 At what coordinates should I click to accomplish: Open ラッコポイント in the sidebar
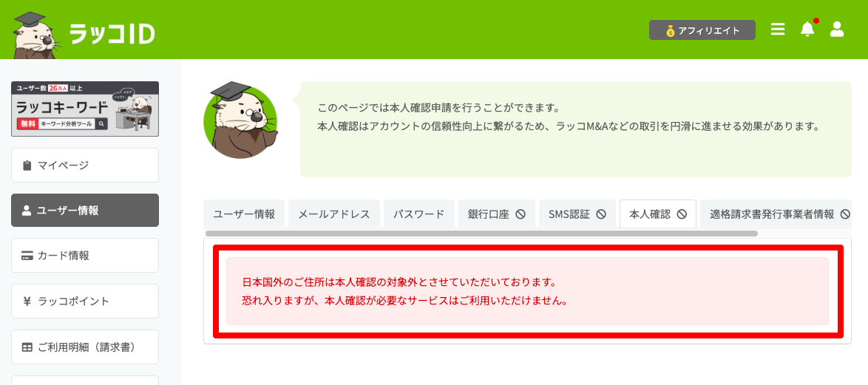tap(85, 301)
